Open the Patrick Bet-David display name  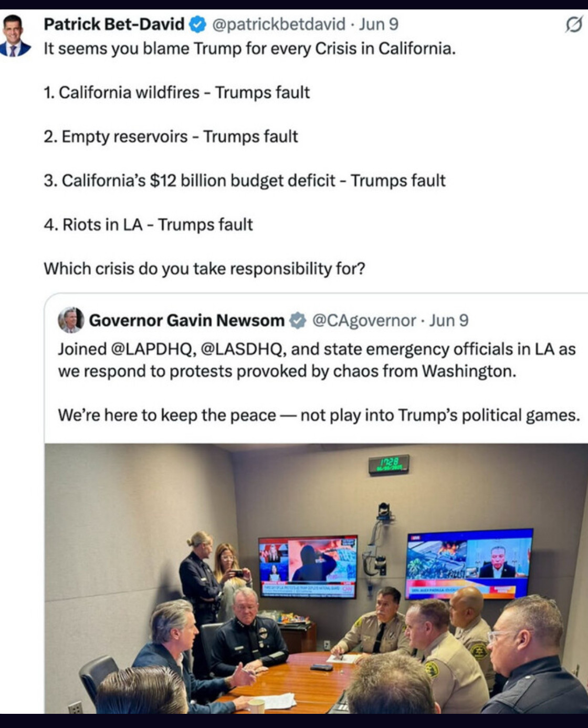(114, 24)
